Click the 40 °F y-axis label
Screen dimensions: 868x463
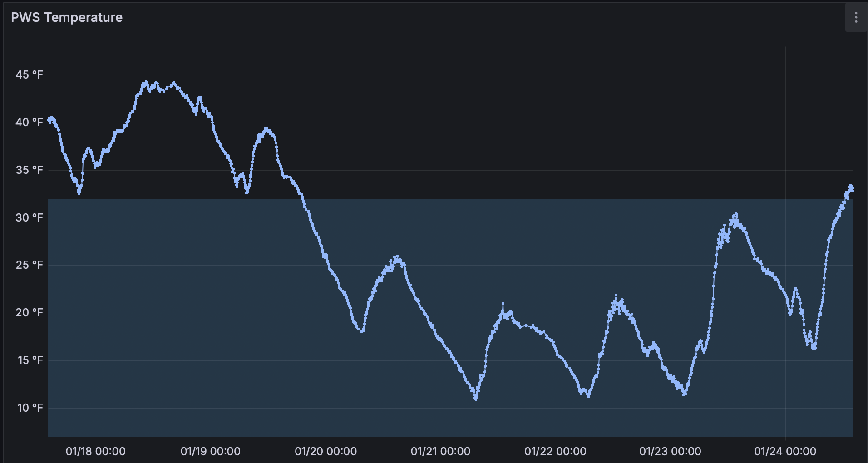click(x=30, y=123)
